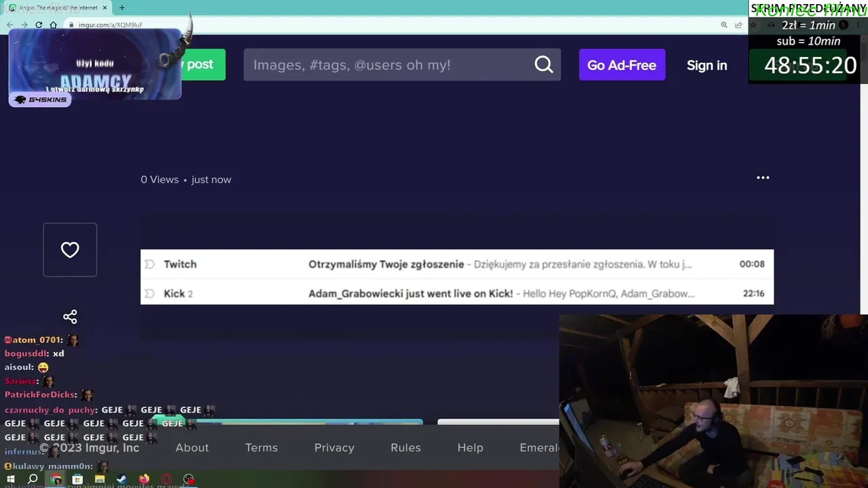Screen dimensions: 868x488
Task: Click the webcam overlay of the streamer
Action: (x=713, y=401)
